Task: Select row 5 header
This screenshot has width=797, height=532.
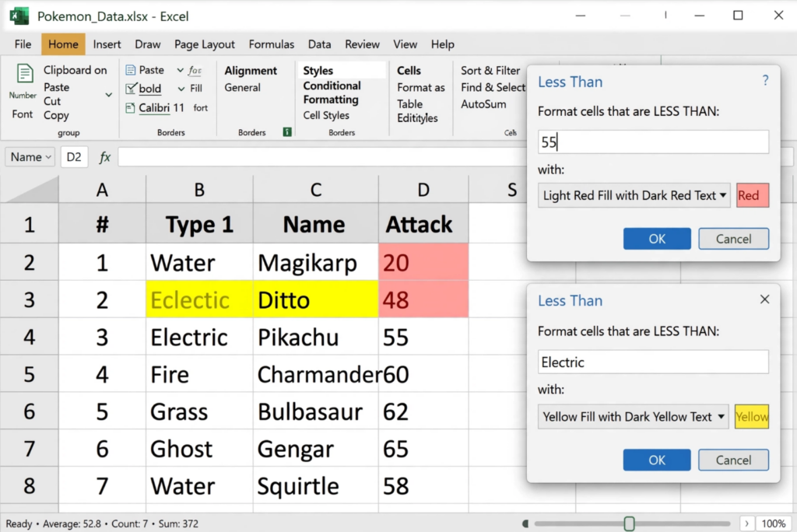Action: point(29,374)
